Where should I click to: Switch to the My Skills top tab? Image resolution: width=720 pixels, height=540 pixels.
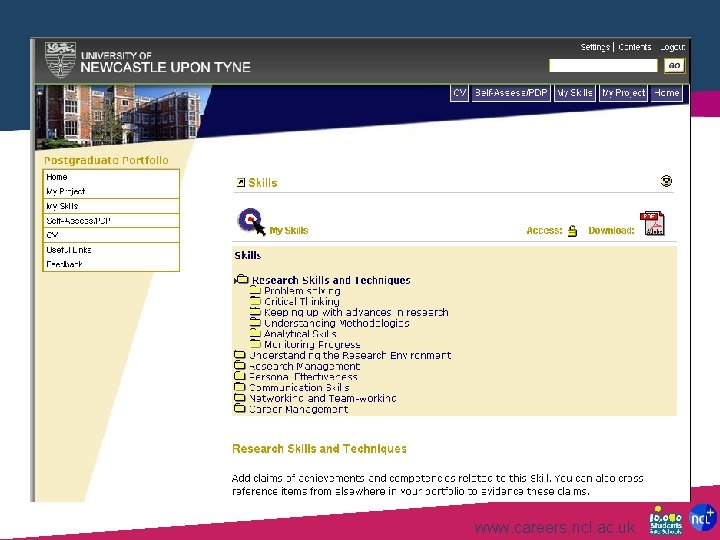[x=574, y=93]
